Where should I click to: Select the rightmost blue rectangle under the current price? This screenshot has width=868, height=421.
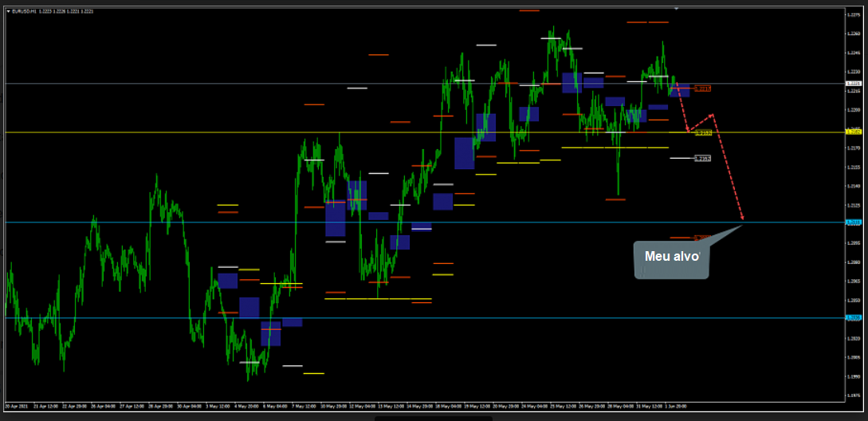tap(680, 91)
